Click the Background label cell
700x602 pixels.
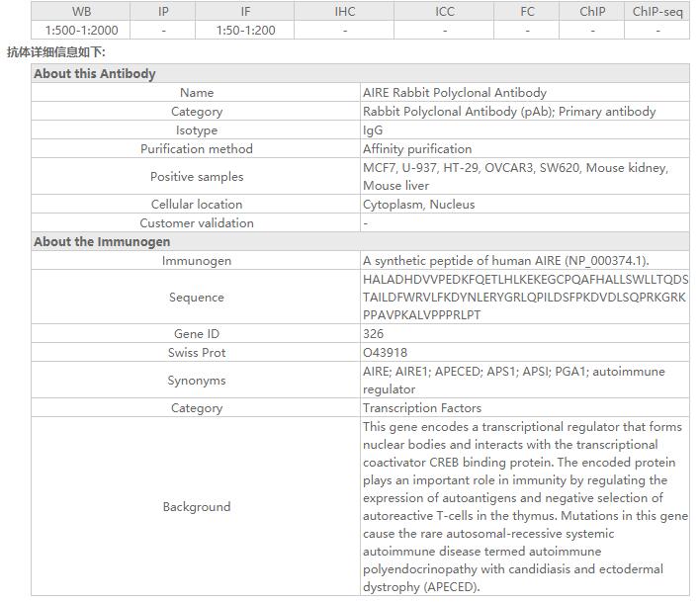click(x=197, y=507)
